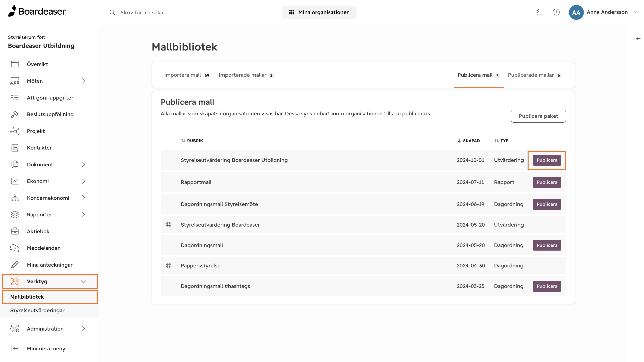Sort table by Skapad column
This screenshot has height=362, width=644.
(468, 140)
